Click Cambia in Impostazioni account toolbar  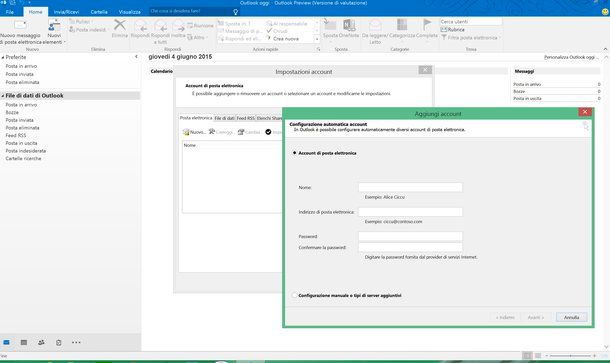coord(249,132)
